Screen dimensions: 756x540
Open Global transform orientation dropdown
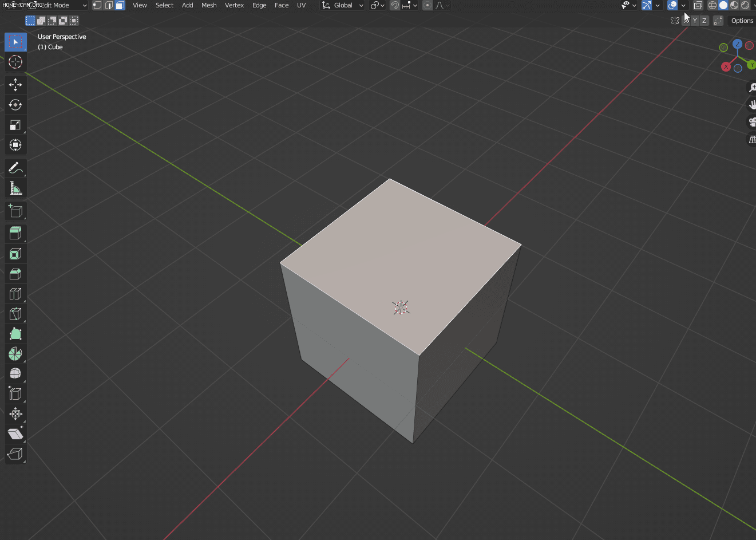(x=342, y=5)
